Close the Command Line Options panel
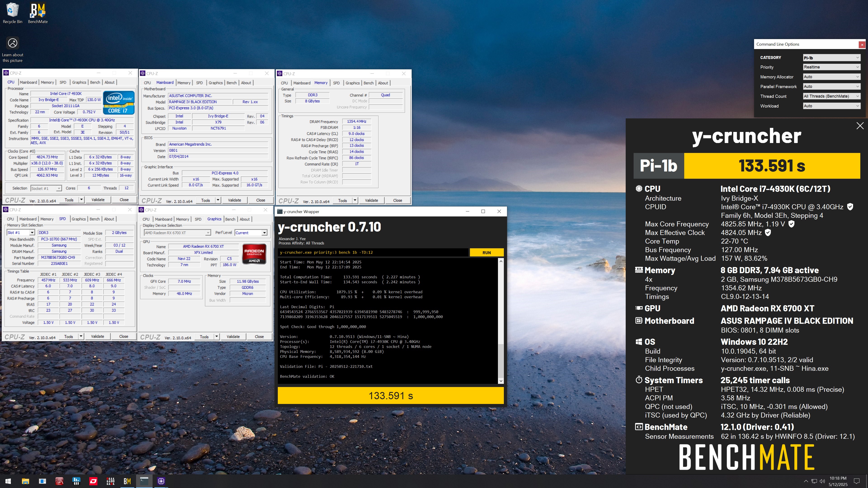The height and width of the screenshot is (488, 868). 862,45
